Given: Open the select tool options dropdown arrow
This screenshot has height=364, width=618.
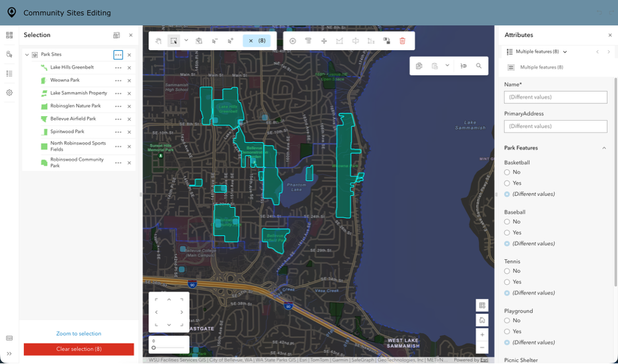Looking at the screenshot, I should 186,40.
